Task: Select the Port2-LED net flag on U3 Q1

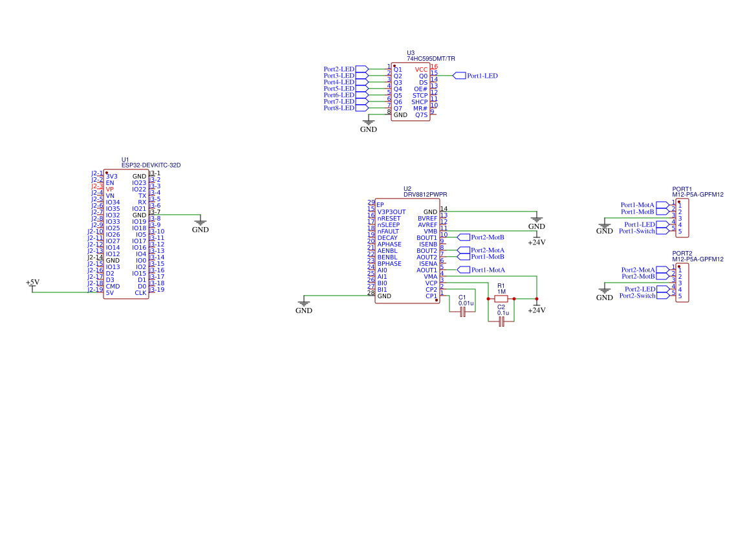Action: (346, 69)
